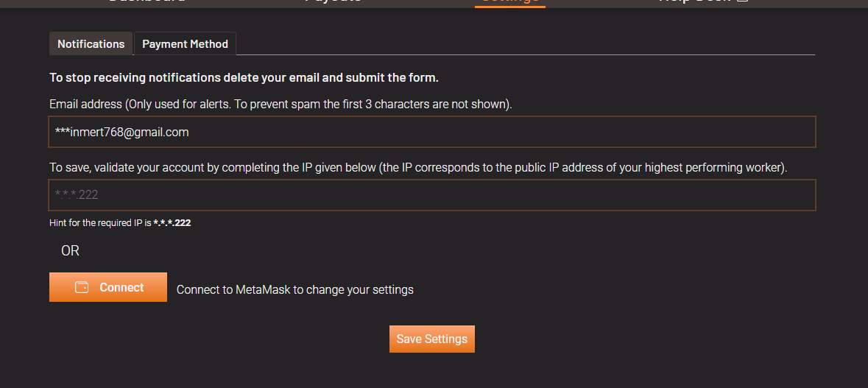This screenshot has height=388, width=868.
Task: Click the OR separator text
Action: pyautogui.click(x=70, y=251)
